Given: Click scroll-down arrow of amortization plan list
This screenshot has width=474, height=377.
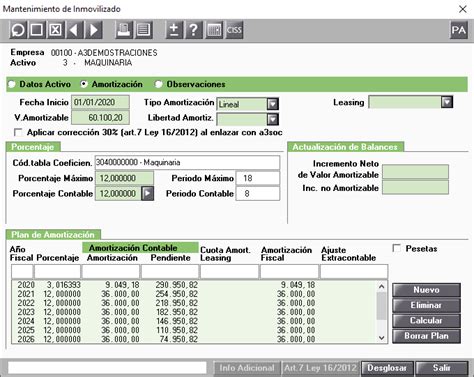Looking at the screenshot, I should pyautogui.click(x=382, y=338).
